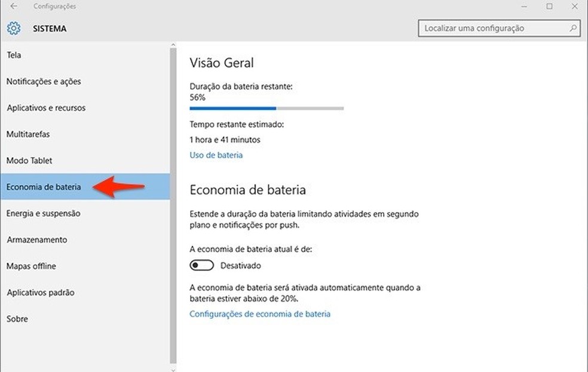The height and width of the screenshot is (372, 588).
Task: Select Armazenamento in the sidebar
Action: pos(36,239)
